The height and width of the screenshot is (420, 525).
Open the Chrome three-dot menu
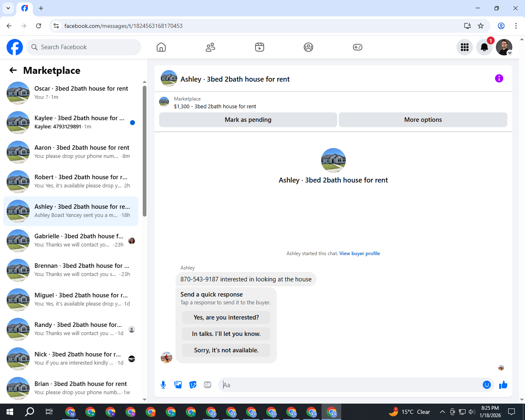516,26
